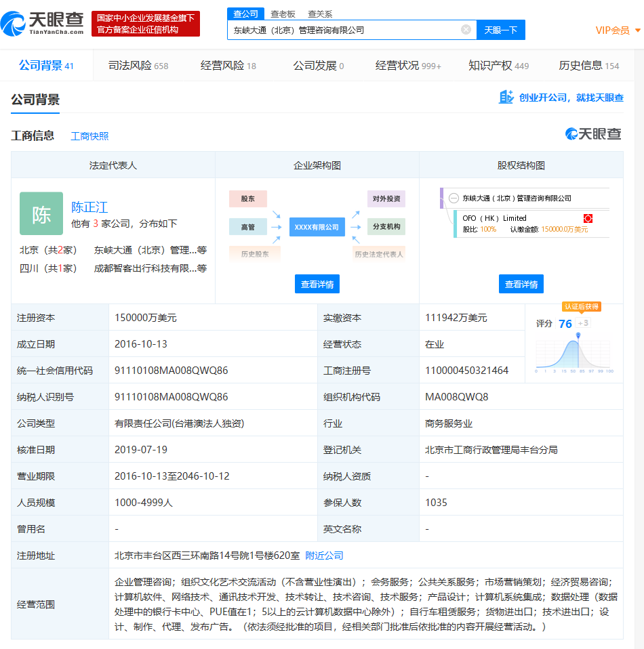The width and height of the screenshot is (644, 649).
Task: Click the 国家中小企业发展基金旗下 red banner
Action: (x=145, y=24)
